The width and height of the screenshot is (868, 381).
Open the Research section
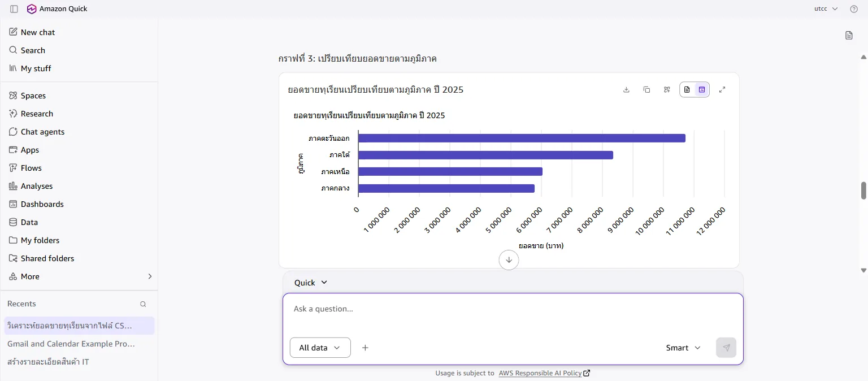(x=79, y=114)
